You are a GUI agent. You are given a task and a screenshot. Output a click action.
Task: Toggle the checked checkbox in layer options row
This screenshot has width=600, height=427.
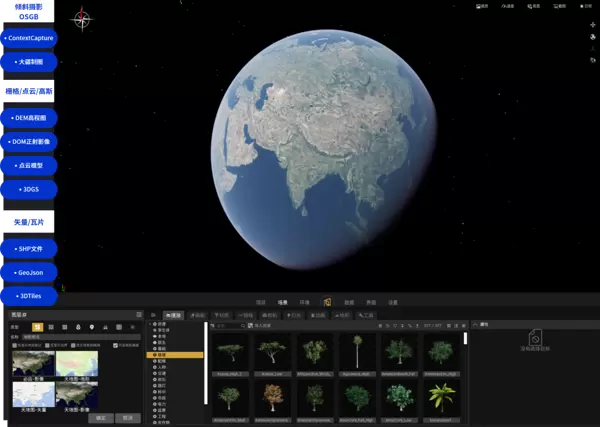tap(117, 346)
